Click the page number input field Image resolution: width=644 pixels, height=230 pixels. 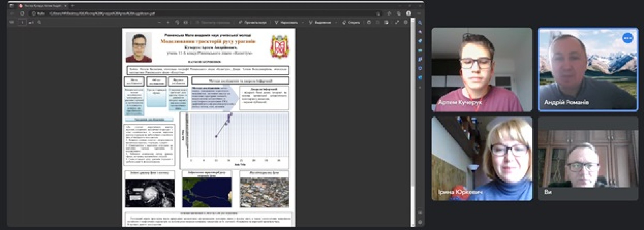pyautogui.click(x=22, y=22)
